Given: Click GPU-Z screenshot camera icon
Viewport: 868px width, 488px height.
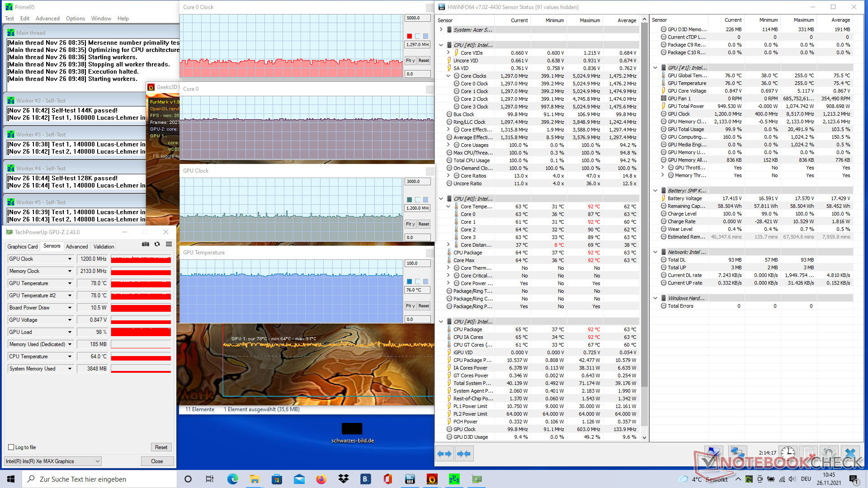Looking at the screenshot, I should [145, 244].
